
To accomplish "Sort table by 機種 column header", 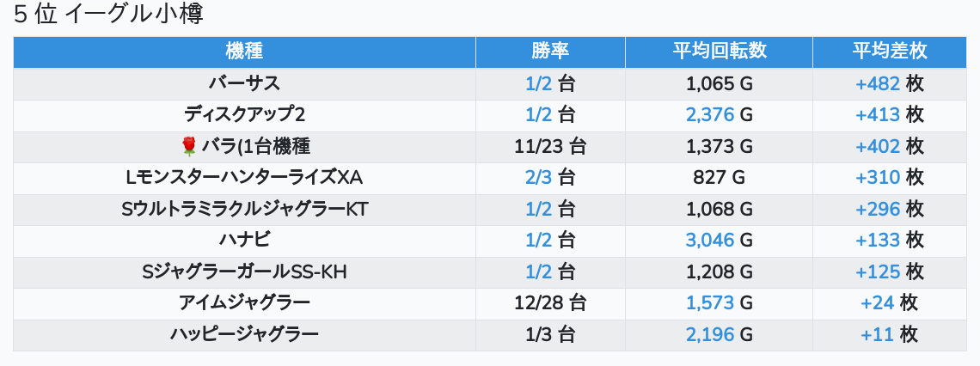I will 244,52.
